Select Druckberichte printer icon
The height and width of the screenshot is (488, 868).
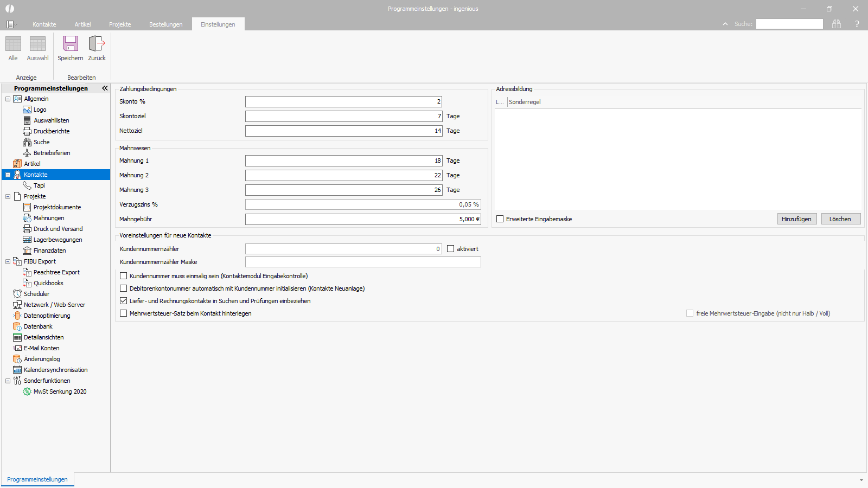click(27, 131)
